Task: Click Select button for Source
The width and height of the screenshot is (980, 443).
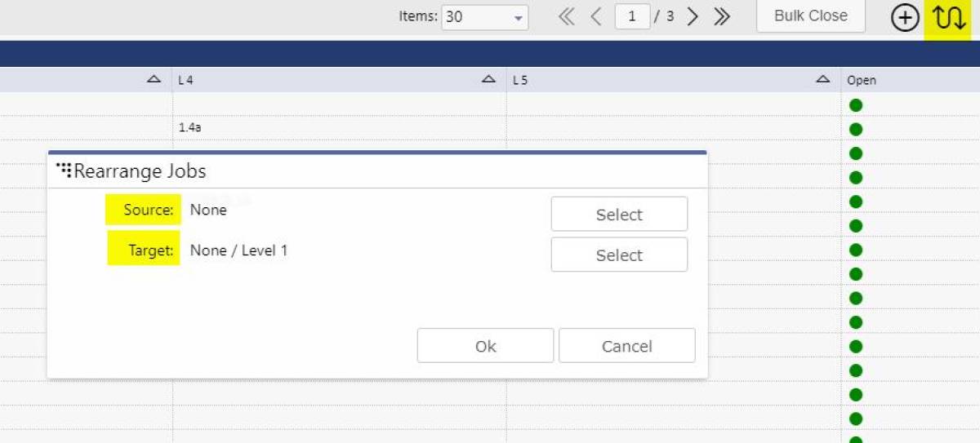Action: coord(619,215)
